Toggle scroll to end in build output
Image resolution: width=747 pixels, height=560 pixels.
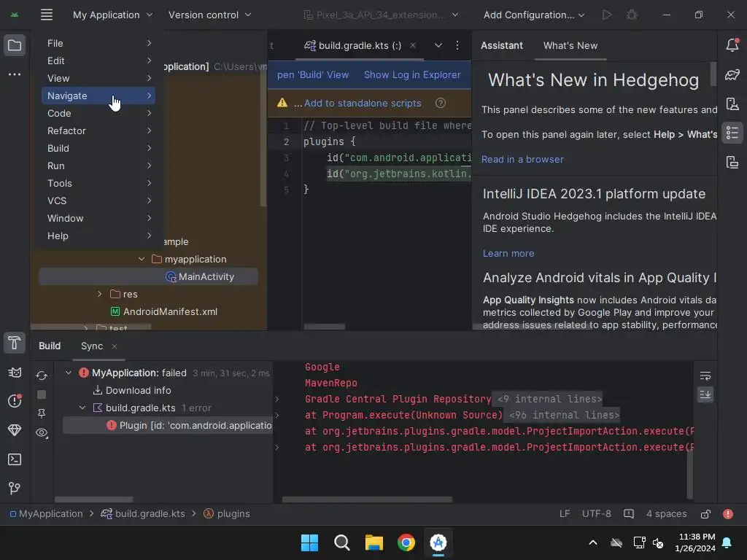(705, 394)
